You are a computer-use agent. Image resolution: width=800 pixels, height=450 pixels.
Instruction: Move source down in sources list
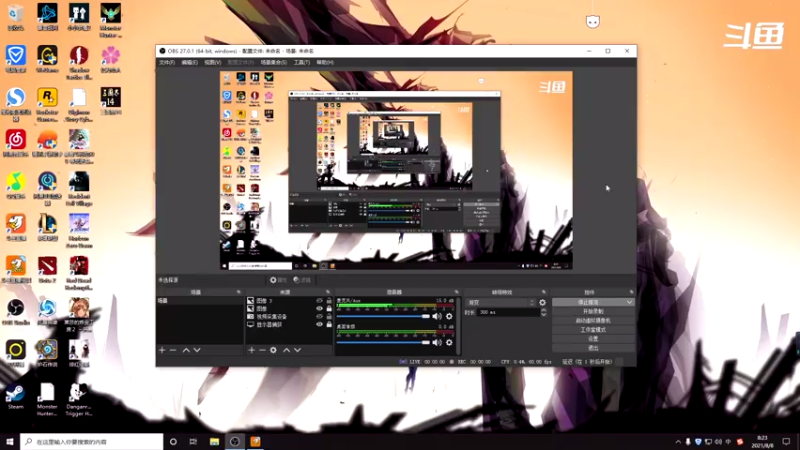click(x=297, y=350)
